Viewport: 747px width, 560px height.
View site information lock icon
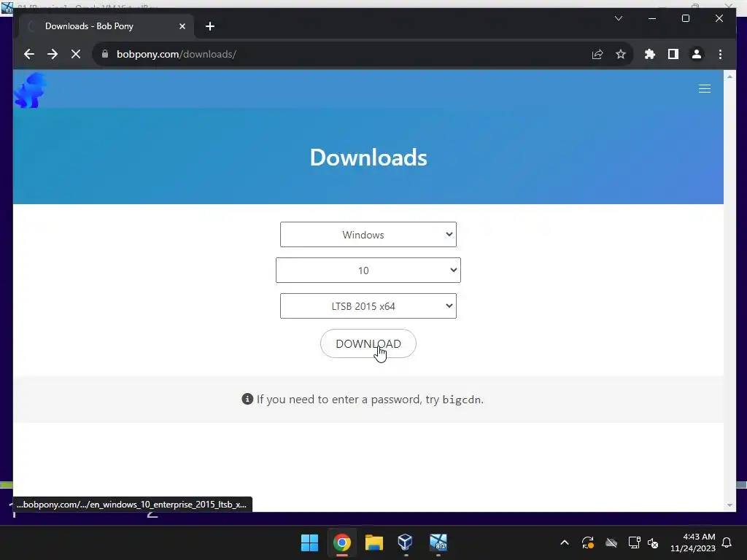click(105, 54)
